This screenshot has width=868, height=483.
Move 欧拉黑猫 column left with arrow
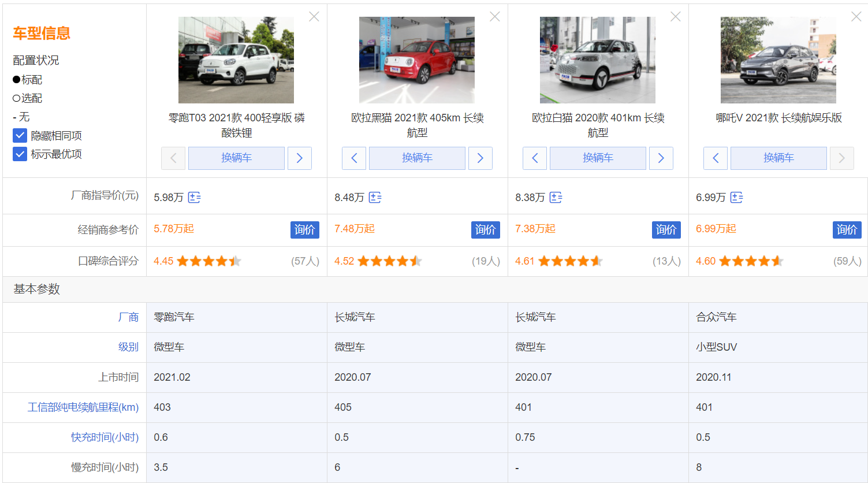pyautogui.click(x=354, y=158)
